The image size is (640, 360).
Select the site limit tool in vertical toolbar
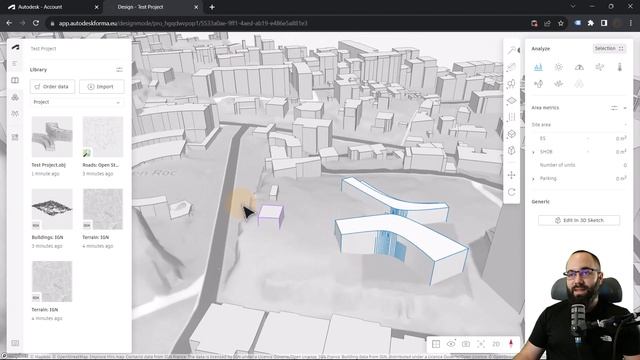point(511,100)
